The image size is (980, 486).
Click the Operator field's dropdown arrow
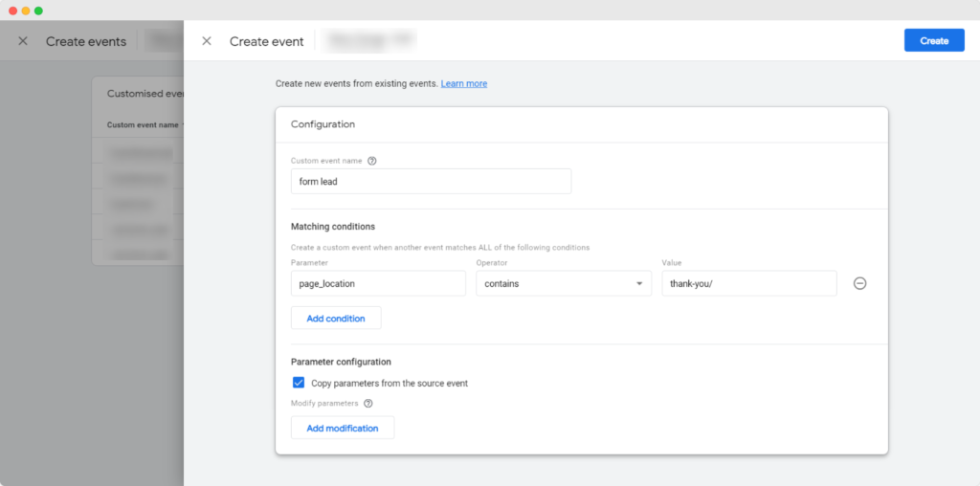tap(639, 284)
